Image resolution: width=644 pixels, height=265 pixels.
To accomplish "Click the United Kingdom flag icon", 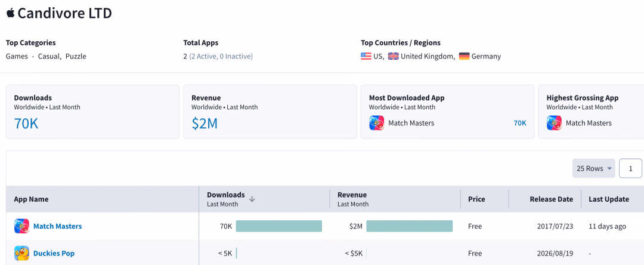I will pos(394,56).
